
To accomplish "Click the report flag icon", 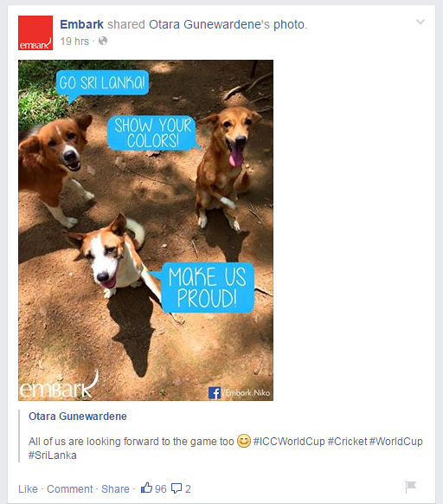I will tap(410, 487).
